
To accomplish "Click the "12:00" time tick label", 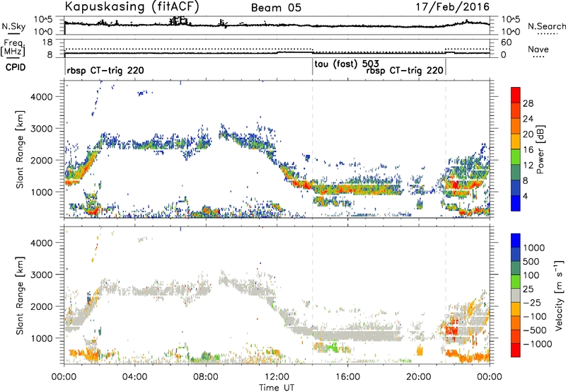I will tap(277, 377).
